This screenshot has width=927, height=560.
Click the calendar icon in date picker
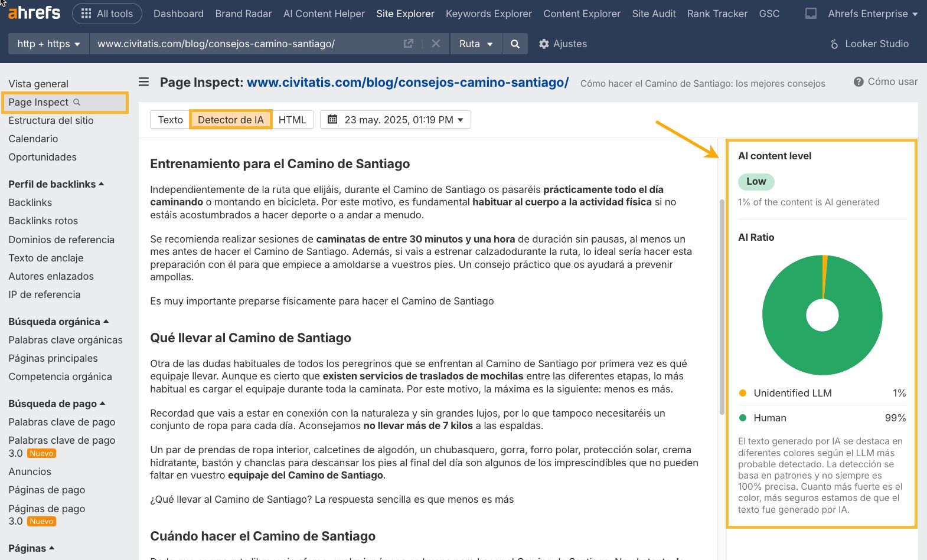(332, 120)
